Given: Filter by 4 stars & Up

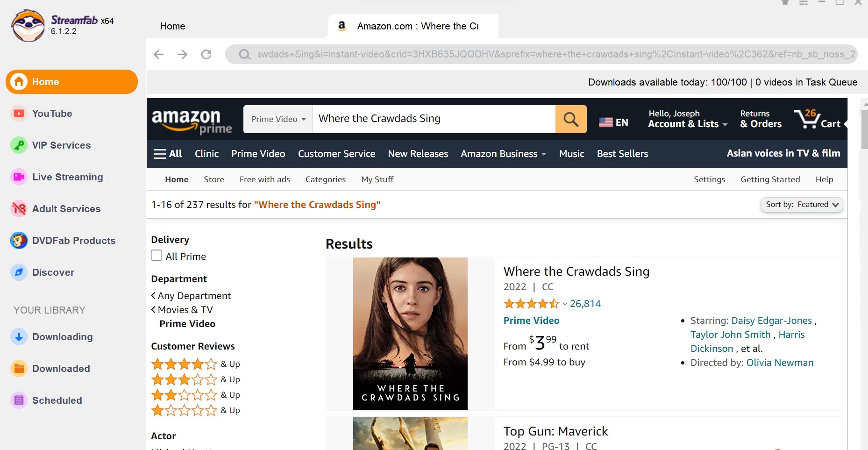Looking at the screenshot, I should (x=196, y=364).
